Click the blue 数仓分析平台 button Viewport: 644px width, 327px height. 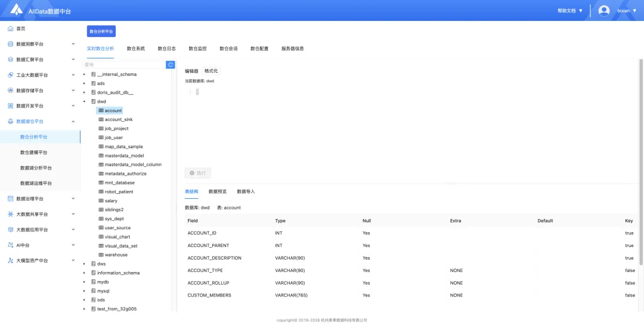pyautogui.click(x=101, y=31)
